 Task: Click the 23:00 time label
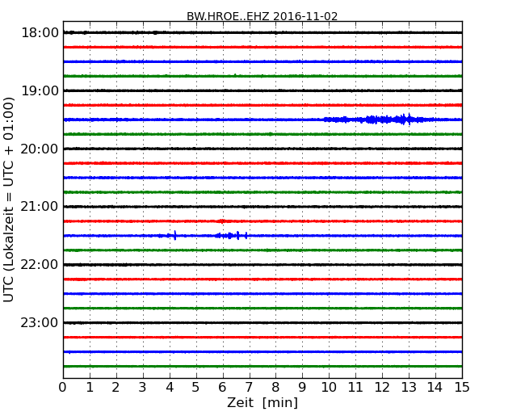40,322
